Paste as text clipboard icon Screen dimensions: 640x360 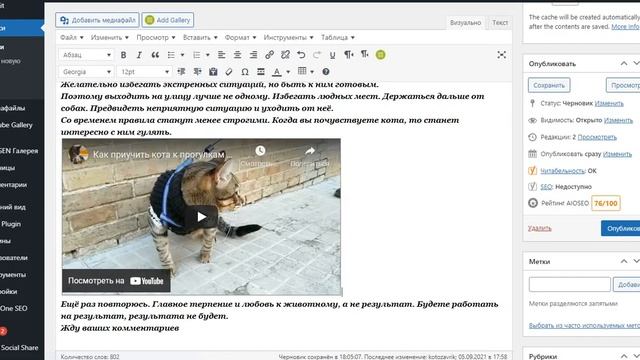(213, 71)
